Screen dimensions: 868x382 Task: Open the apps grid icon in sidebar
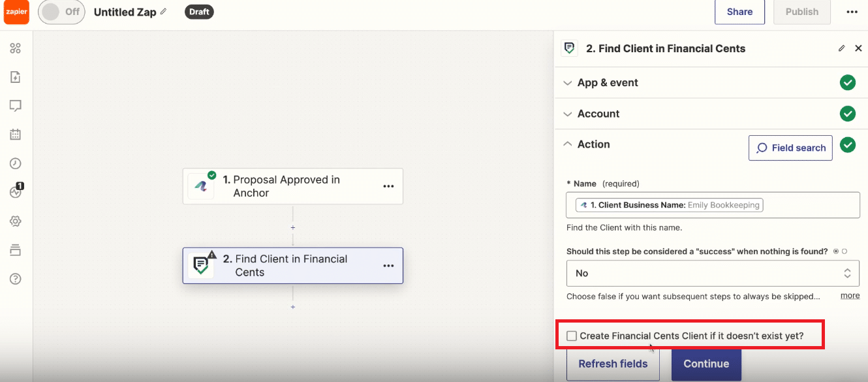pyautogui.click(x=16, y=48)
